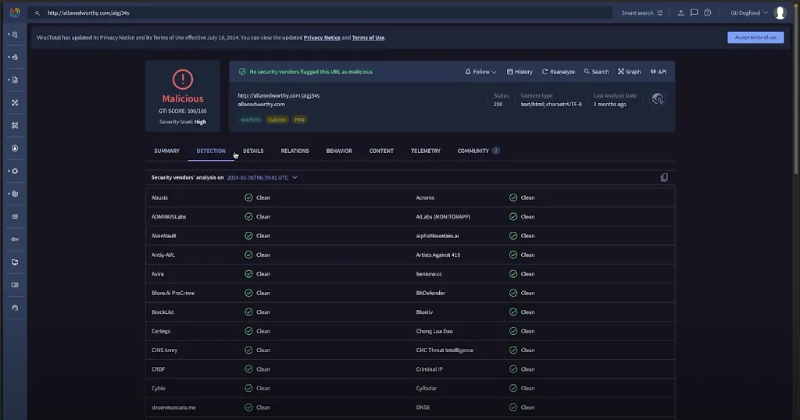Copy vendor analysis results using copy icon
Image resolution: width=800 pixels, height=420 pixels.
pos(664,177)
